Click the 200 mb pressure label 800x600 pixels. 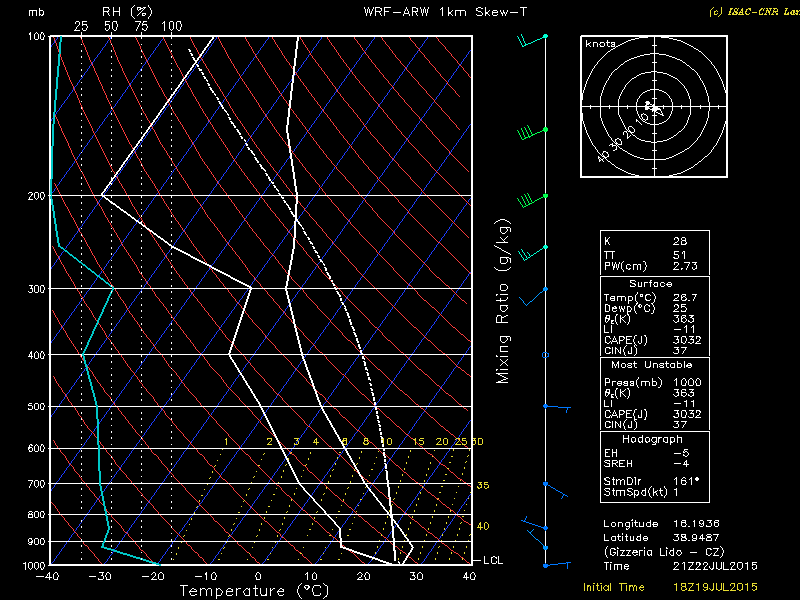(36, 196)
